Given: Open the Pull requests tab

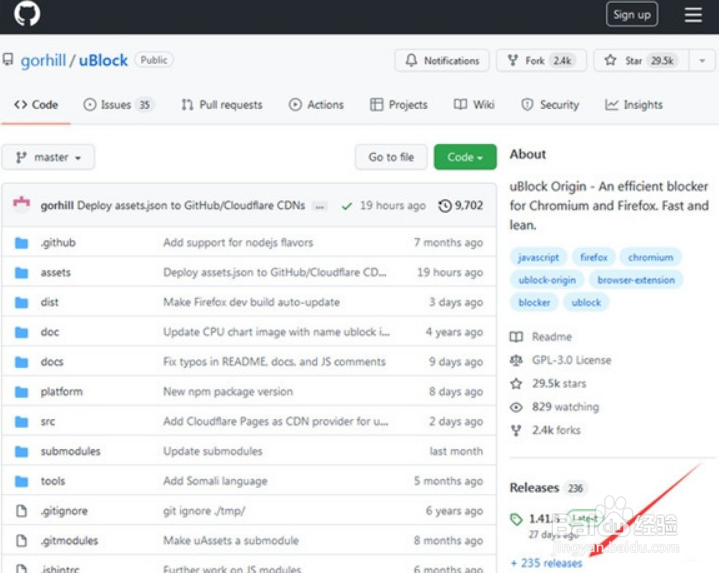Looking at the screenshot, I should (222, 105).
